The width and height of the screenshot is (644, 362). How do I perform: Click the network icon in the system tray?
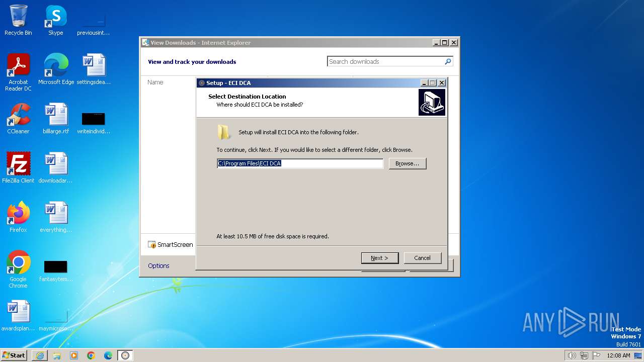tap(584, 355)
